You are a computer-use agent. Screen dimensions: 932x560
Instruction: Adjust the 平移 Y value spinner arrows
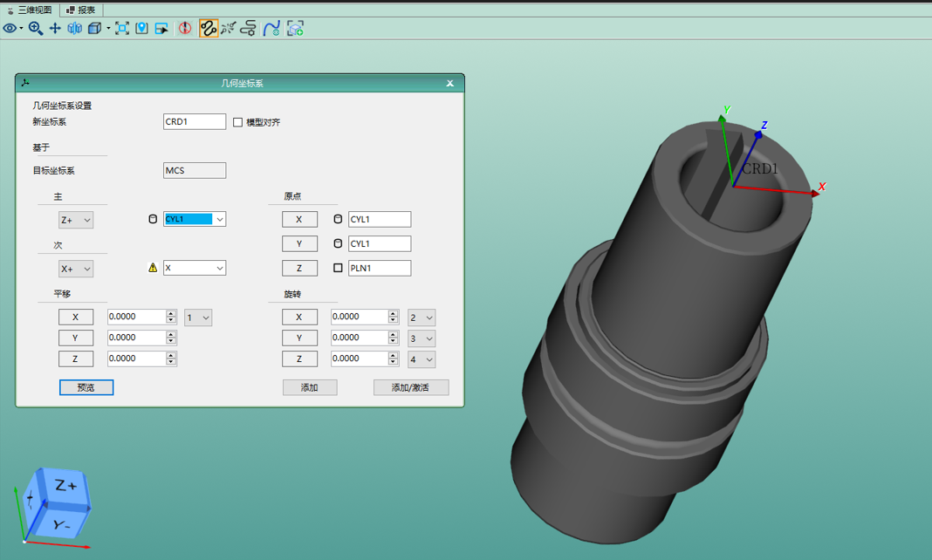click(x=171, y=338)
